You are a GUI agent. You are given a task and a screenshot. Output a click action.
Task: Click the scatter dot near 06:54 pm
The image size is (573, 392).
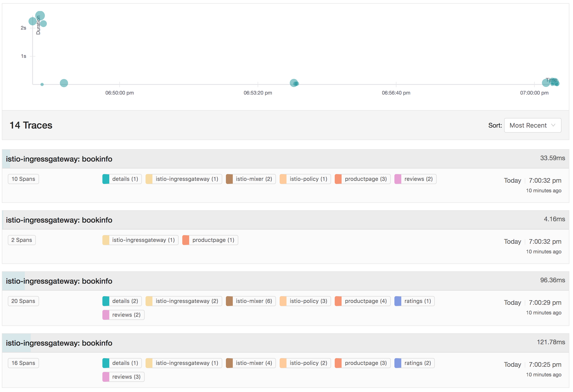click(293, 83)
